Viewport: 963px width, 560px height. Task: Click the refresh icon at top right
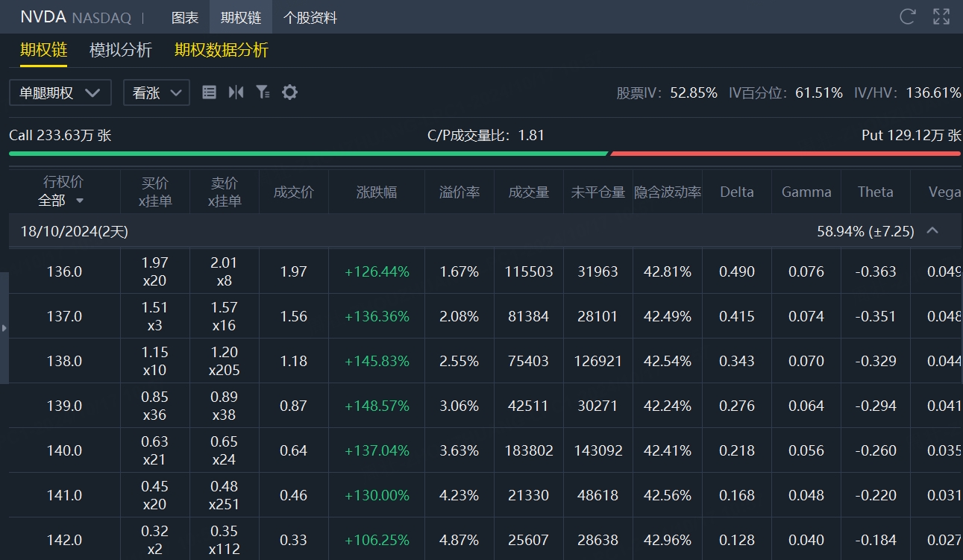point(908,16)
